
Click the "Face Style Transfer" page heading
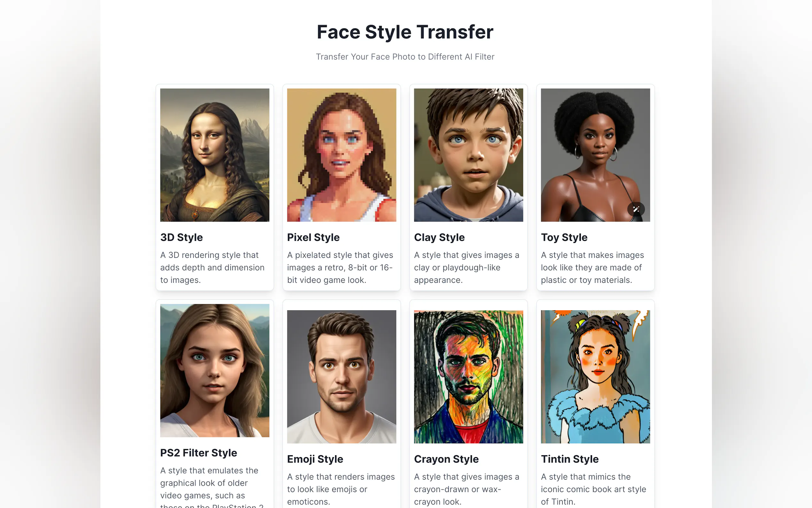[405, 32]
